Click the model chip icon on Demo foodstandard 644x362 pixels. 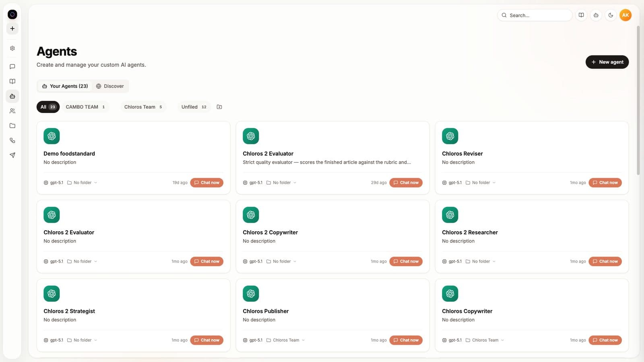[x=46, y=183]
